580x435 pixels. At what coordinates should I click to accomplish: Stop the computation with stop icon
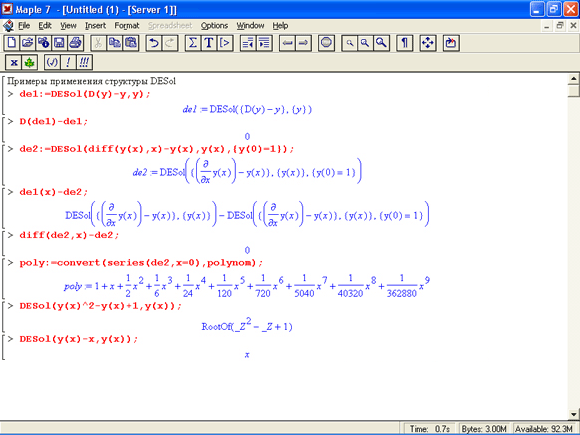pyautogui.click(x=326, y=43)
